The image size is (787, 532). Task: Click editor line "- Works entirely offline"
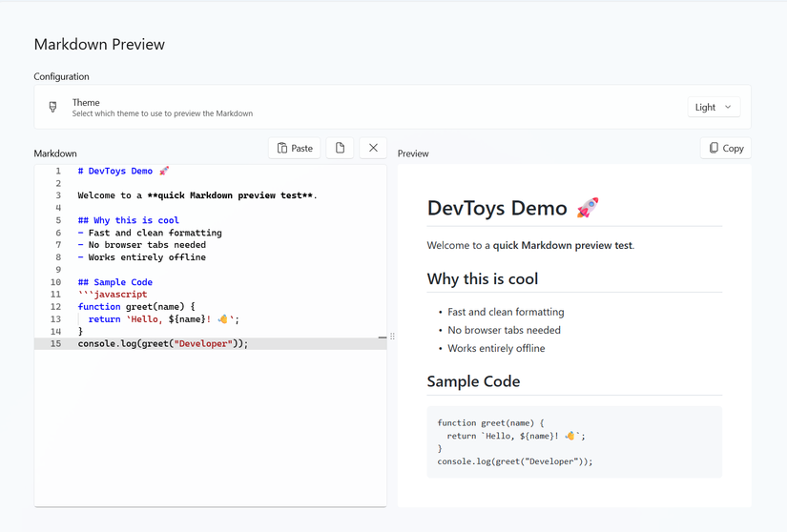(x=141, y=257)
